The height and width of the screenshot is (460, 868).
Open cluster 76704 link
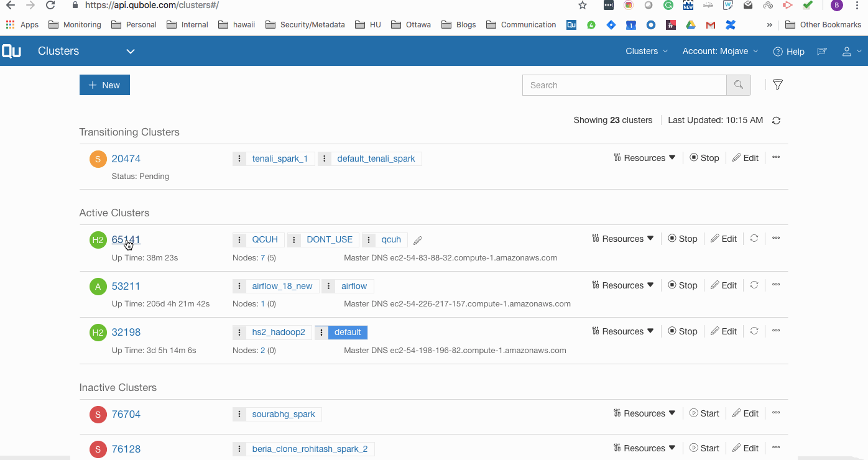pos(126,414)
